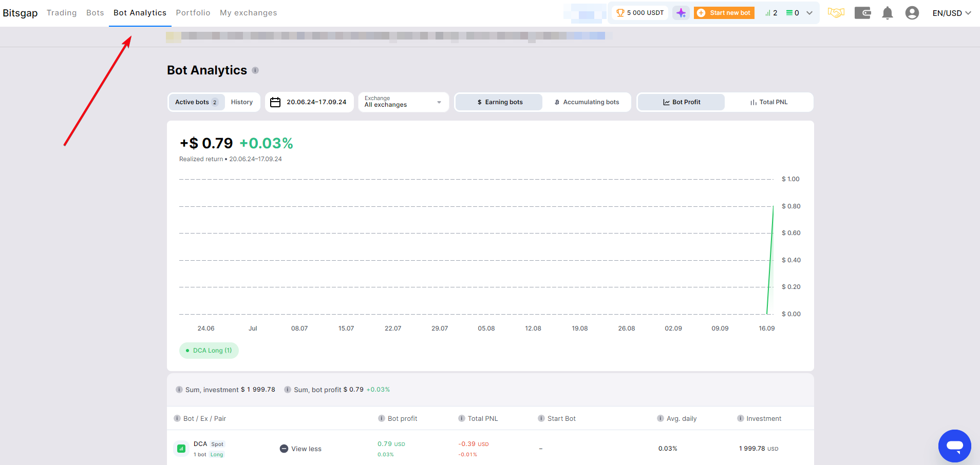Select the Bot Profit chart view
Image resolution: width=980 pixels, height=465 pixels.
(682, 102)
